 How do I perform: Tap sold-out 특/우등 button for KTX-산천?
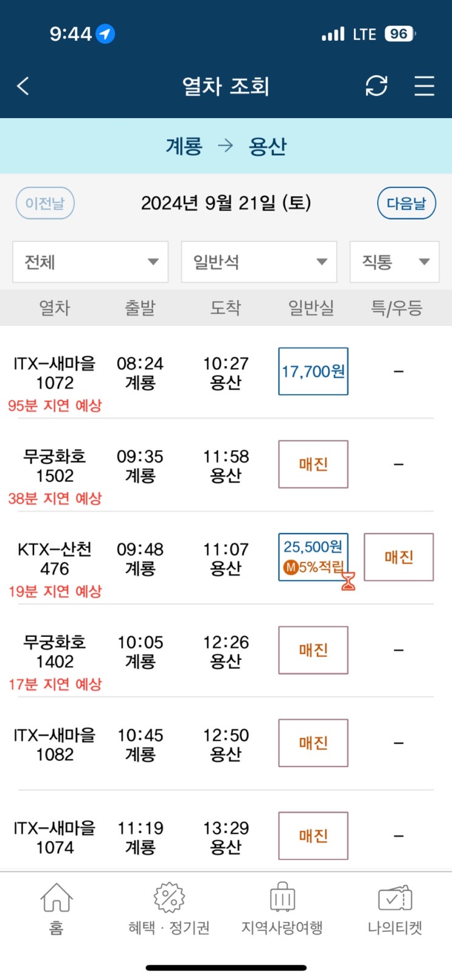pyautogui.click(x=398, y=557)
